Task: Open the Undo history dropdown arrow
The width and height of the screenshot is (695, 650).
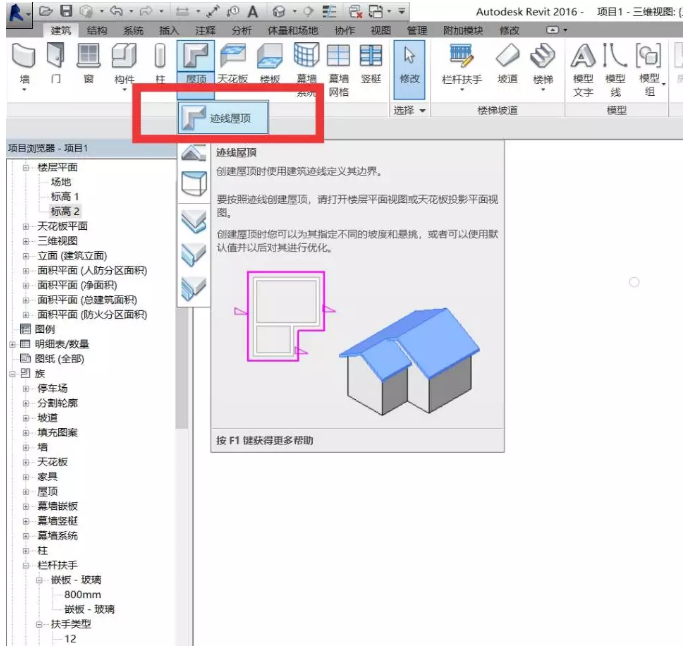Action: pyautogui.click(x=131, y=11)
